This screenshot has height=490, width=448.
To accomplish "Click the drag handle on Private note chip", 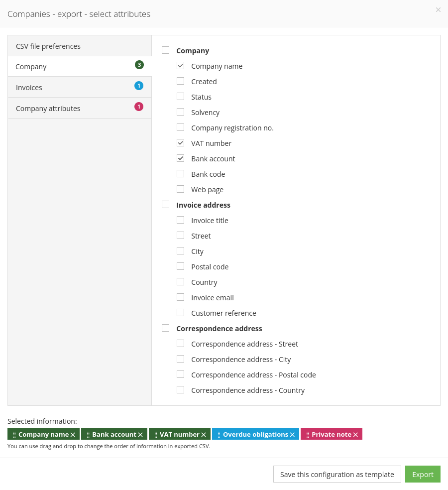I will click(309, 434).
